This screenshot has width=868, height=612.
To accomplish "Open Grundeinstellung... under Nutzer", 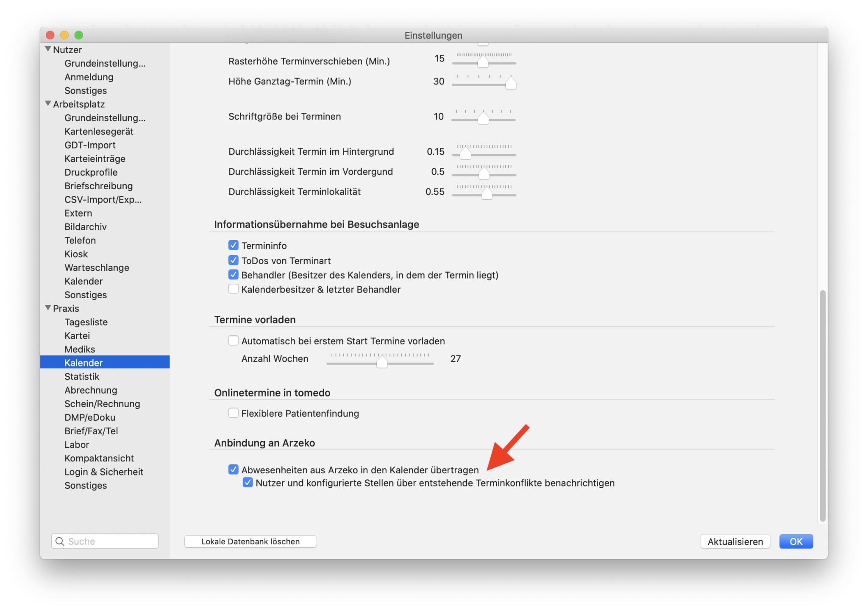I will [105, 63].
